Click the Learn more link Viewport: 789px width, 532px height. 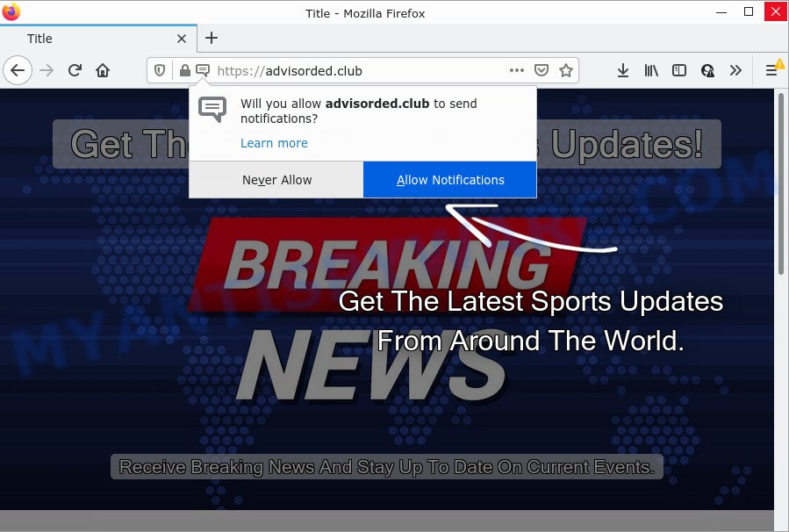tap(274, 143)
